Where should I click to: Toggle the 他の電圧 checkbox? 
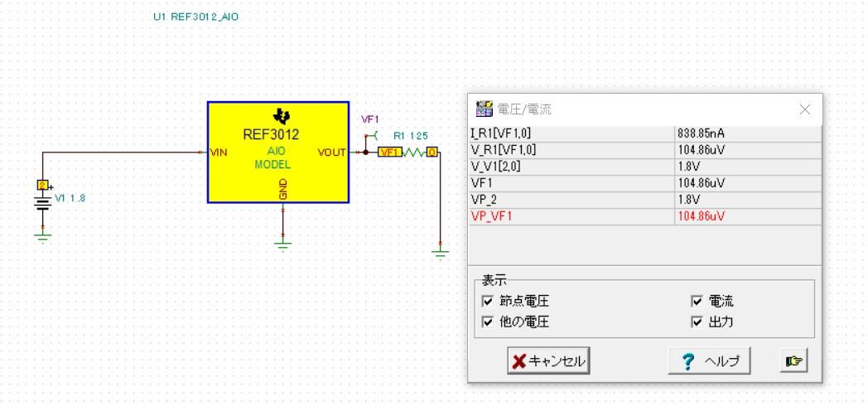(488, 322)
